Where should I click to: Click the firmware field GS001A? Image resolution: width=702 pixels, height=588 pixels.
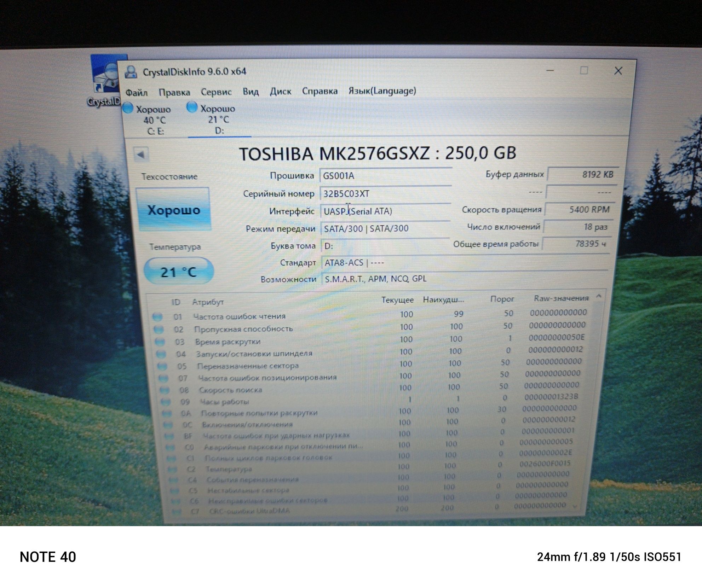(x=386, y=175)
